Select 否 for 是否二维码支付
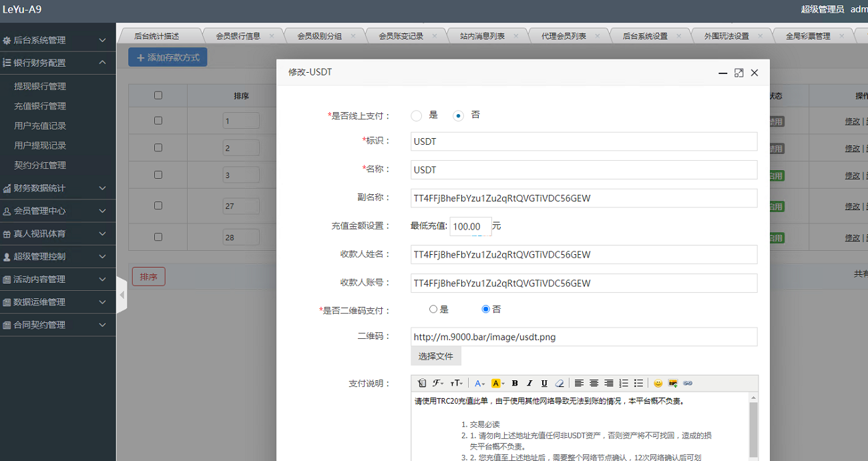The height and width of the screenshot is (461, 868). 486,310
